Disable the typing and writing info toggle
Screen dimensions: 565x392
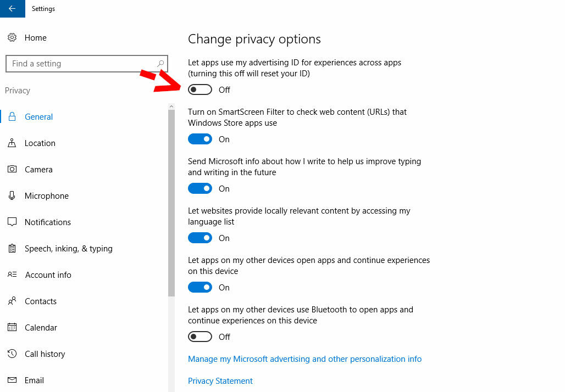click(x=200, y=188)
